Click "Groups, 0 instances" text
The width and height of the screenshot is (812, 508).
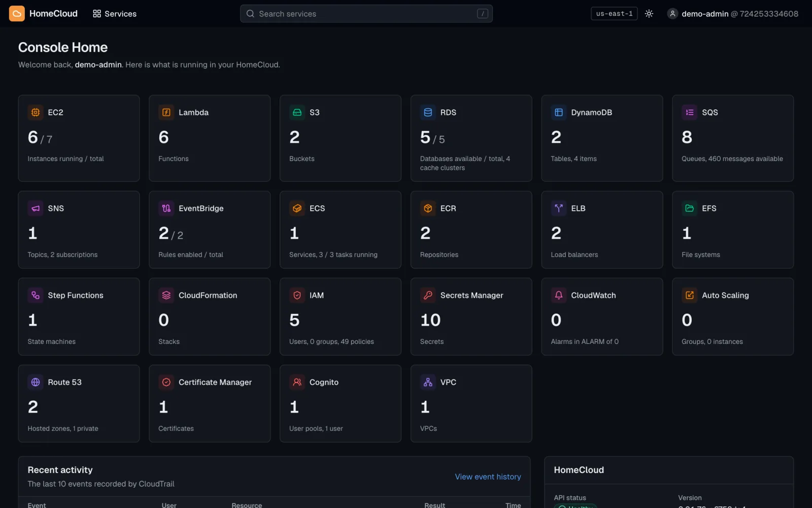(712, 342)
